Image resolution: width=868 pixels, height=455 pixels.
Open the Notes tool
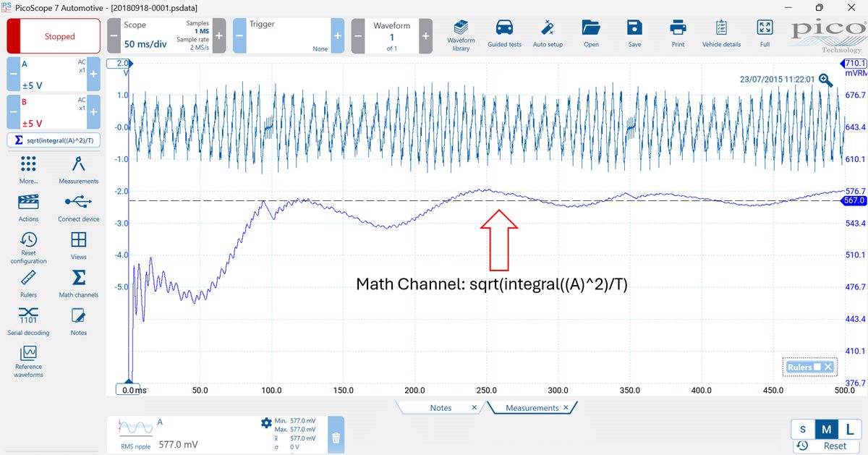[x=79, y=322]
